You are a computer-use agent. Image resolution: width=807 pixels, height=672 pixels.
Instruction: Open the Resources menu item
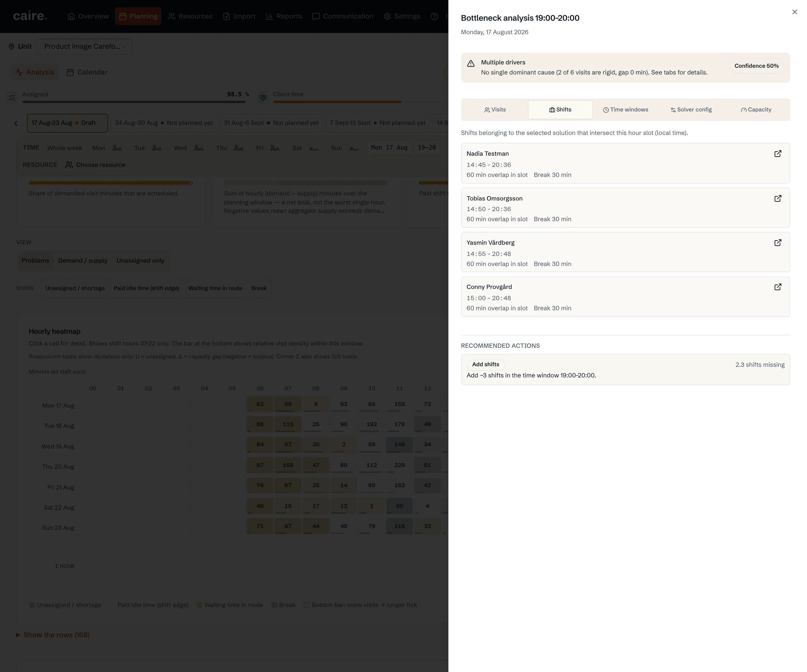coord(190,16)
